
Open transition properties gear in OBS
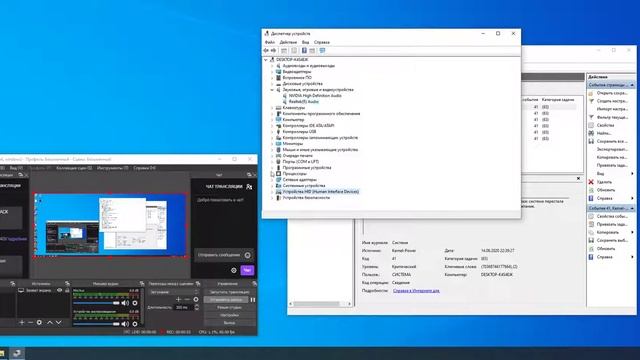tap(196, 300)
